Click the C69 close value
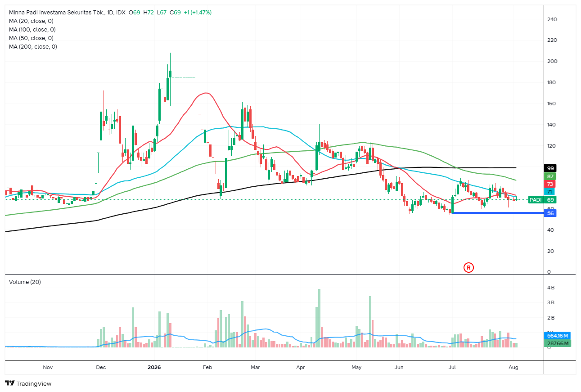 (176, 13)
